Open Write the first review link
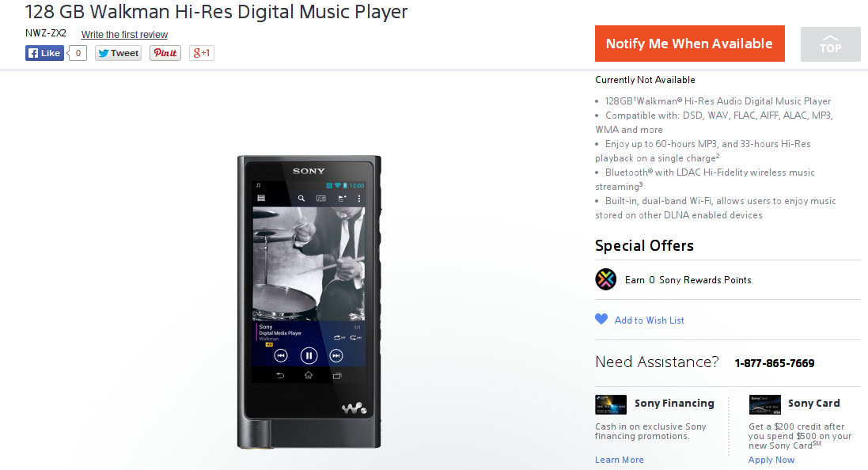This screenshot has height=470, width=868. [x=124, y=34]
